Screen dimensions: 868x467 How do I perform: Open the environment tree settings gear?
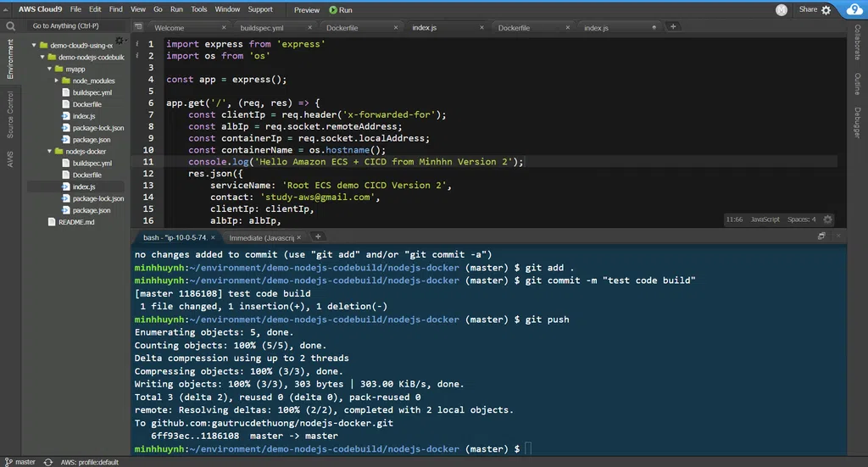(119, 42)
